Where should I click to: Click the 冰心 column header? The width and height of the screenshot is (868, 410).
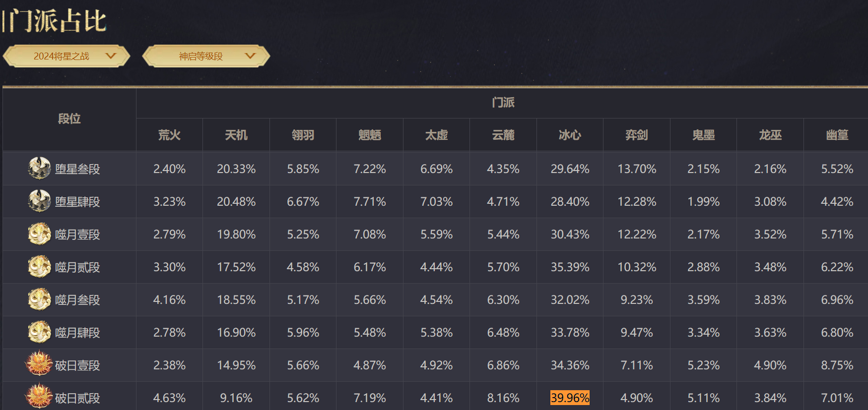click(x=570, y=135)
